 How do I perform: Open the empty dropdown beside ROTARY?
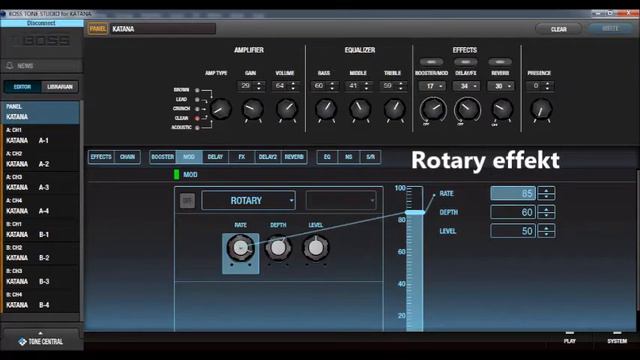(341, 200)
